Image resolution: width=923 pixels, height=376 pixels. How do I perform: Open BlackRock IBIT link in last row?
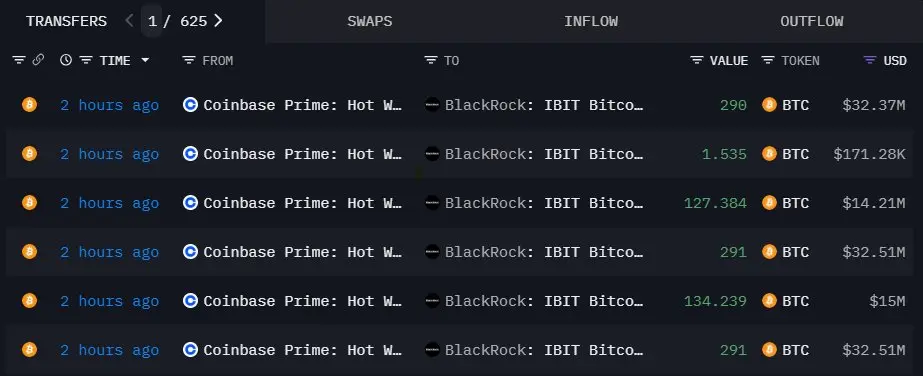point(544,350)
